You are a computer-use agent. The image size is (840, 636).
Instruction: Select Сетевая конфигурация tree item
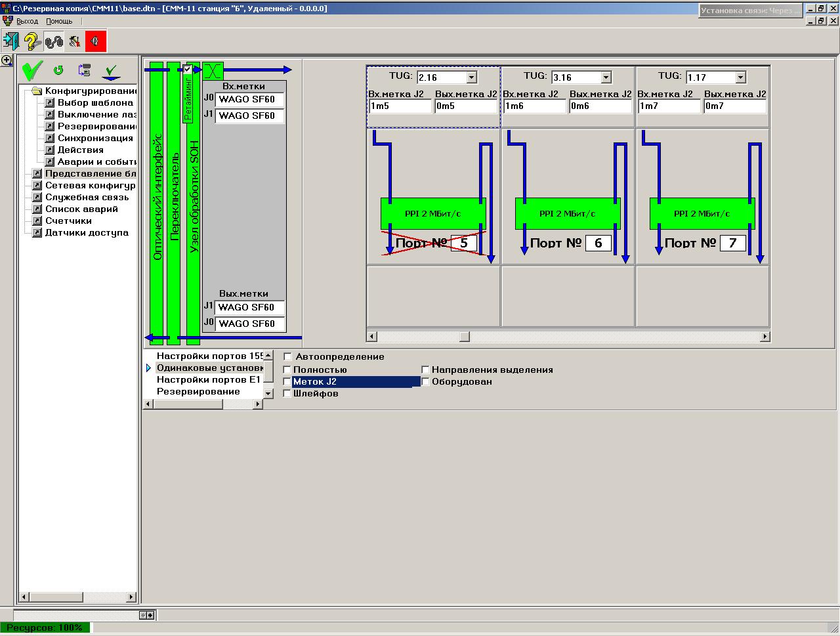click(91, 185)
